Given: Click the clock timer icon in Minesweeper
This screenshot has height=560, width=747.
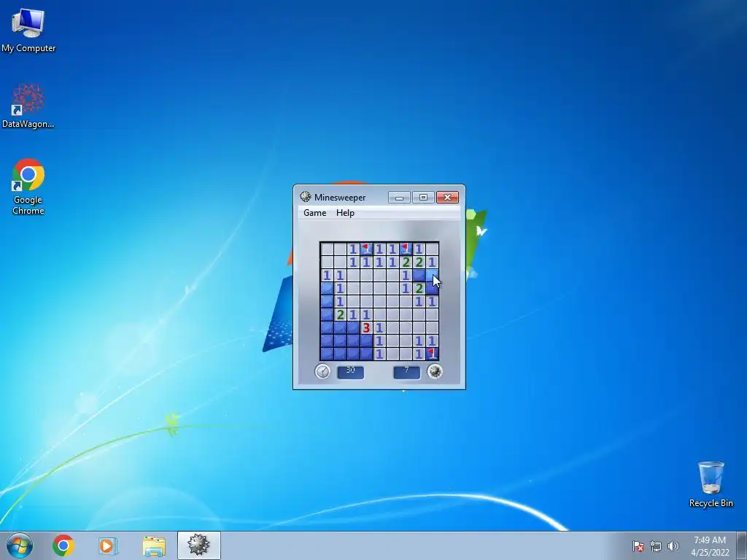Looking at the screenshot, I should pos(322,371).
